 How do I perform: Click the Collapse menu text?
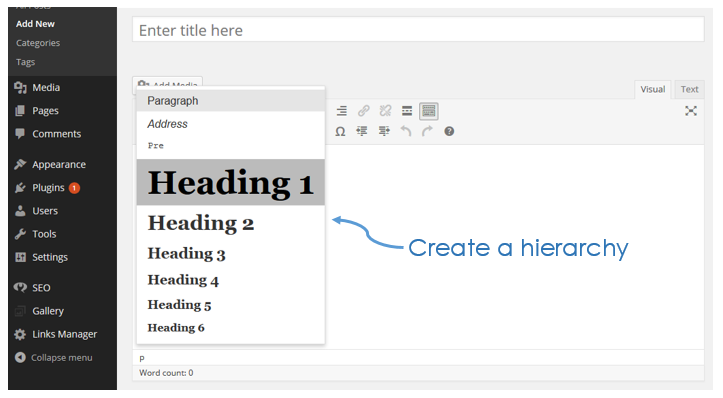click(x=62, y=358)
